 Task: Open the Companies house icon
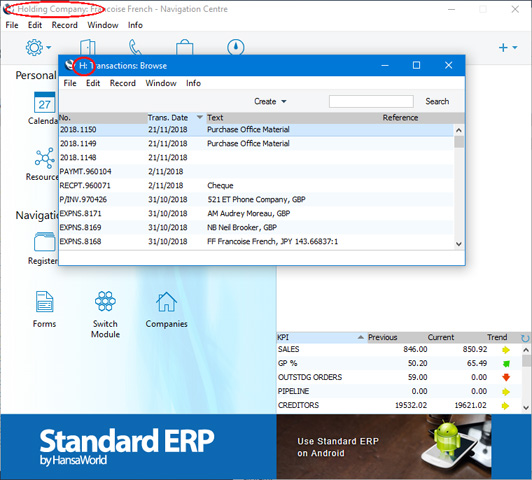click(x=166, y=302)
